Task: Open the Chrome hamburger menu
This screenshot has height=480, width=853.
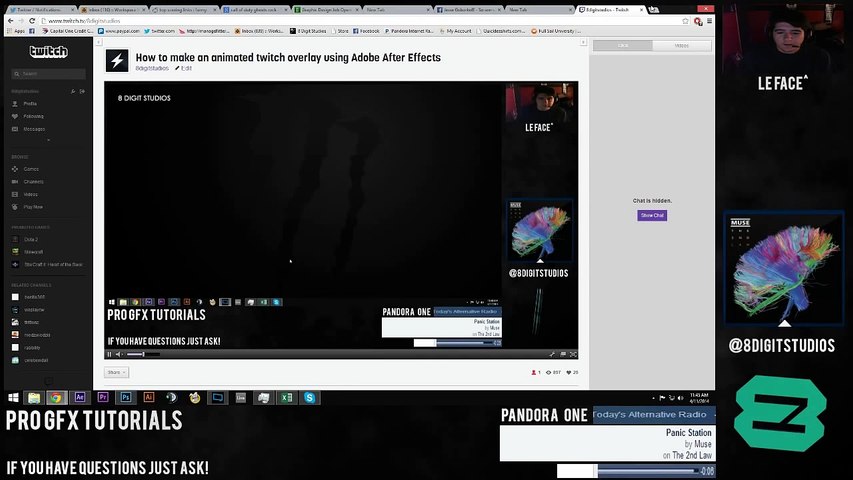Action: click(x=709, y=21)
